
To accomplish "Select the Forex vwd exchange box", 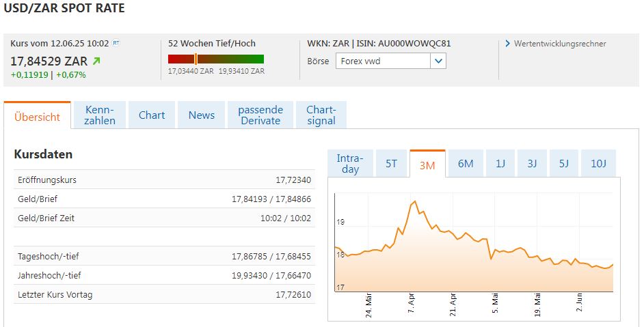I will point(391,61).
